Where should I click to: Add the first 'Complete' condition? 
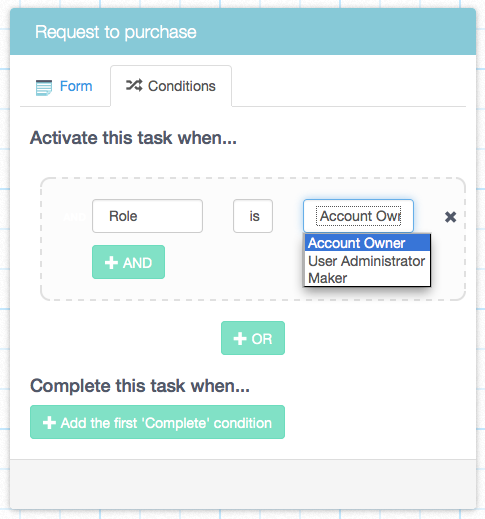click(x=157, y=422)
